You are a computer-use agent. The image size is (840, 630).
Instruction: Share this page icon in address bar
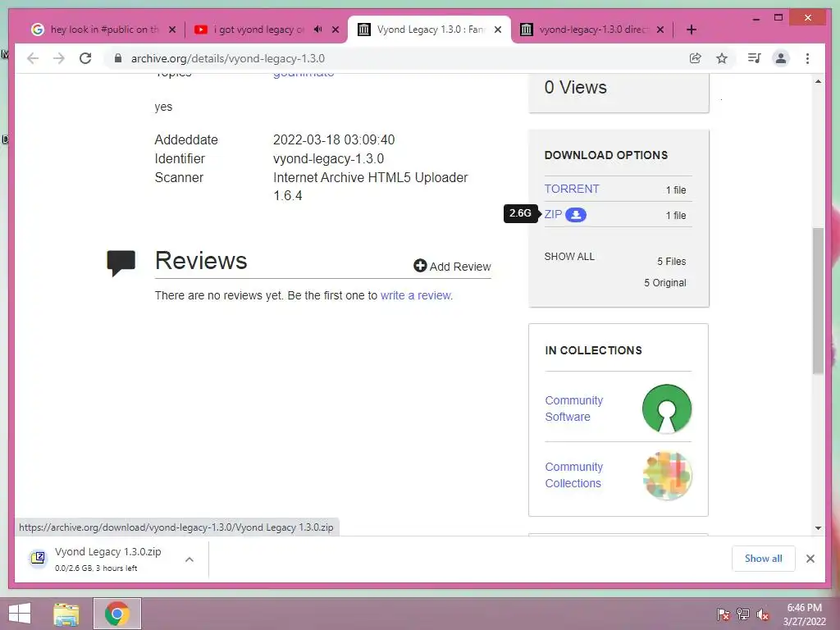pyautogui.click(x=696, y=58)
